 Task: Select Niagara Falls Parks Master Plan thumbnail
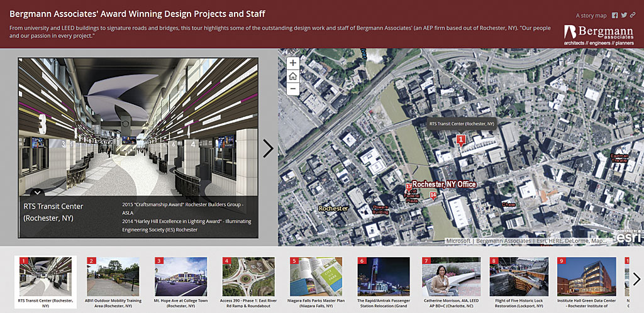[316, 282]
